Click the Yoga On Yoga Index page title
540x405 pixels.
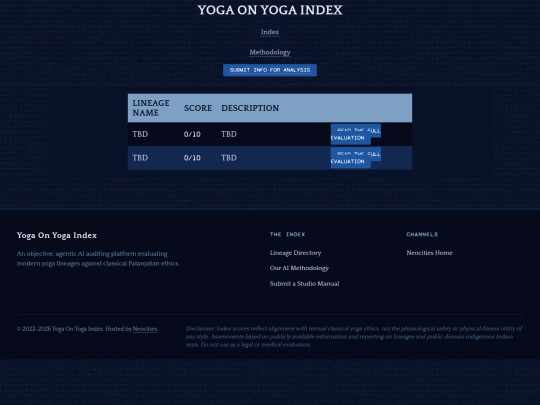270,10
